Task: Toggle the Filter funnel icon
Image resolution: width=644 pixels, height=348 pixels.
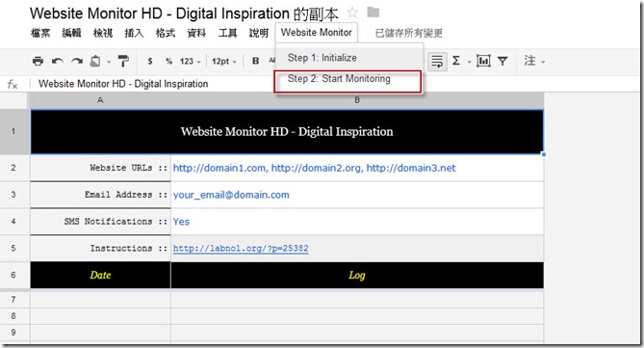Action: pyautogui.click(x=502, y=62)
